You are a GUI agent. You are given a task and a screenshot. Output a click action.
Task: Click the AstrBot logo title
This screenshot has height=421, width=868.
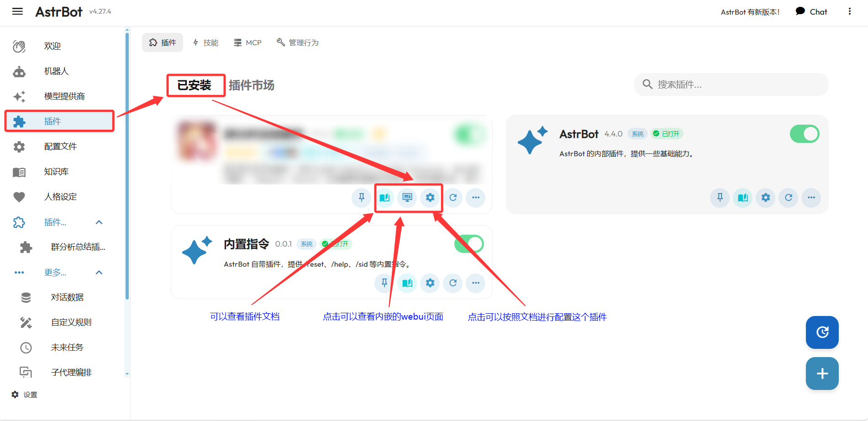coord(59,12)
